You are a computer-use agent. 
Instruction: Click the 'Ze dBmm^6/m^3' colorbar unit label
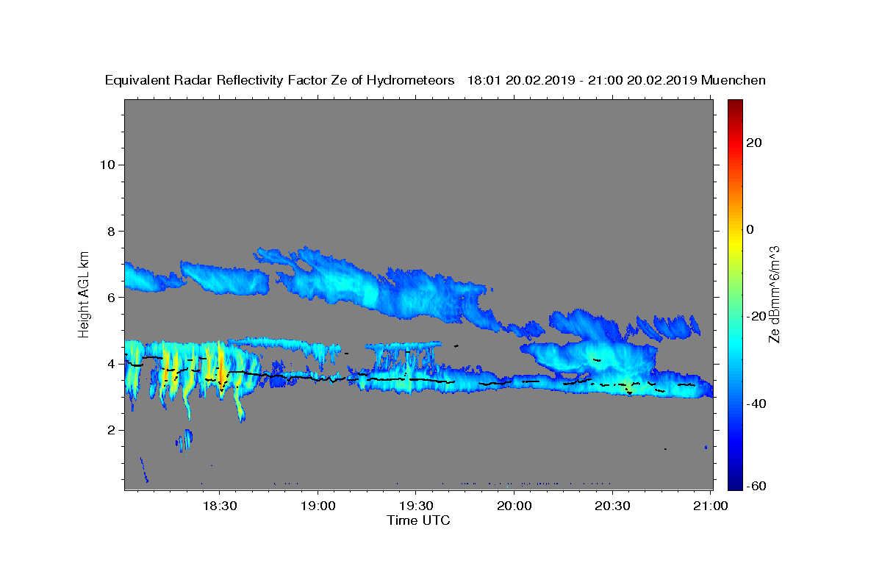click(775, 294)
